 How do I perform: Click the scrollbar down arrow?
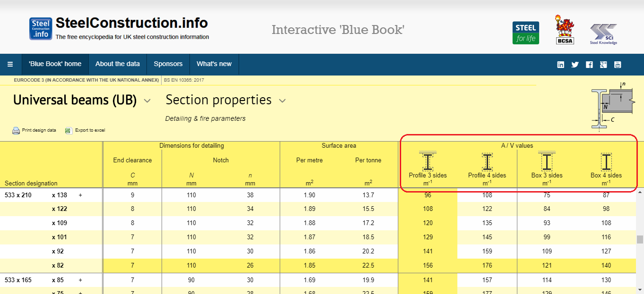(641, 291)
